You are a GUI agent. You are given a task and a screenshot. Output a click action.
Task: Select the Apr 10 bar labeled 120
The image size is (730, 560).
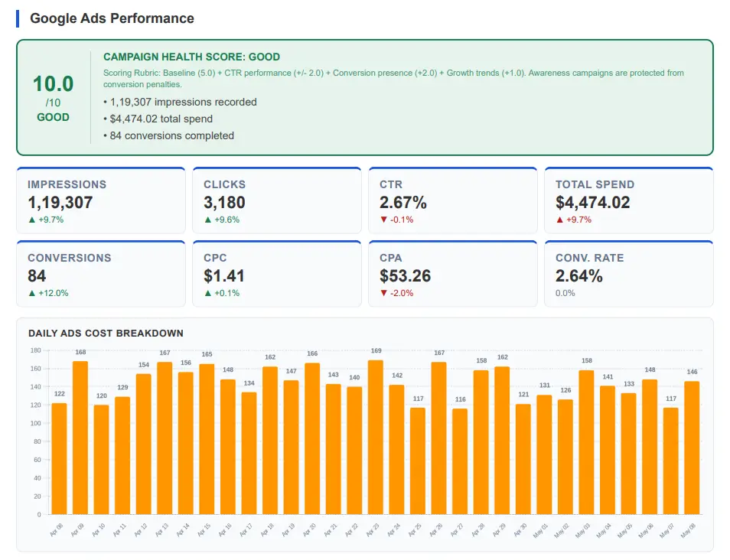(x=102, y=460)
